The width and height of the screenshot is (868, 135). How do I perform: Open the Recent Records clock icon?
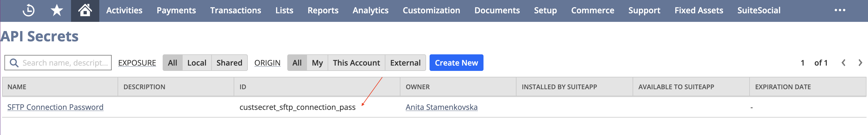point(29,10)
